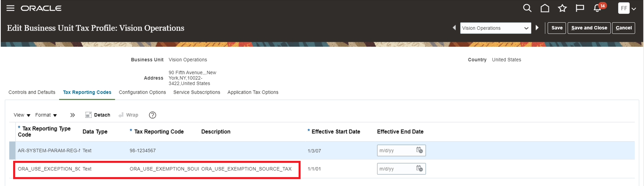Screen dimensions: 644x186
Task: Click Save and Close button
Action: [589, 28]
